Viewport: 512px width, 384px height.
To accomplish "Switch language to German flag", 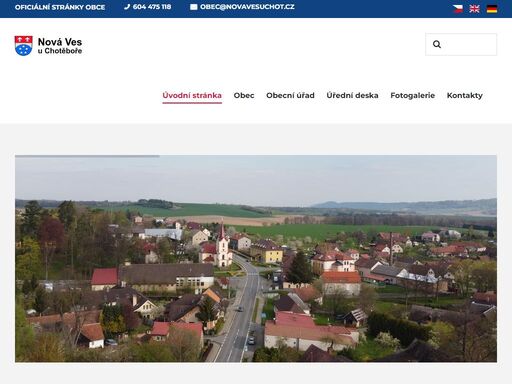I will tap(492, 9).
